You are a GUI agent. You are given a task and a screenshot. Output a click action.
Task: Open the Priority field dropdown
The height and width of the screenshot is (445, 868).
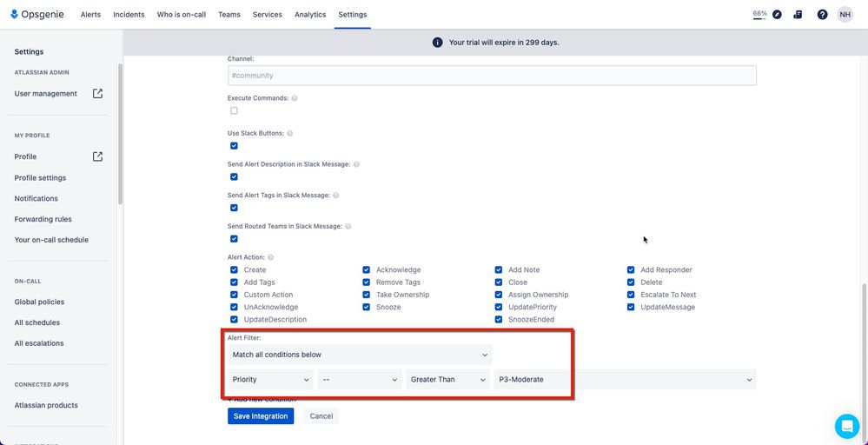271,380
